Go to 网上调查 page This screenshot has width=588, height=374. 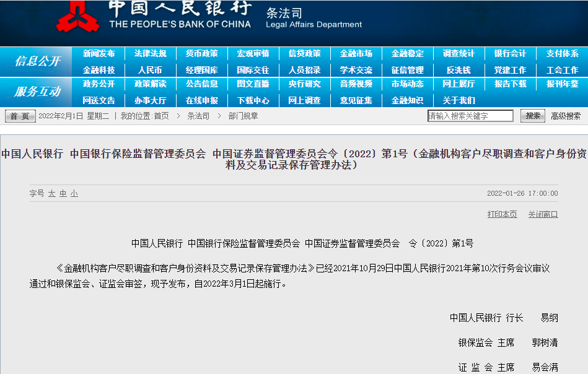pyautogui.click(x=304, y=100)
